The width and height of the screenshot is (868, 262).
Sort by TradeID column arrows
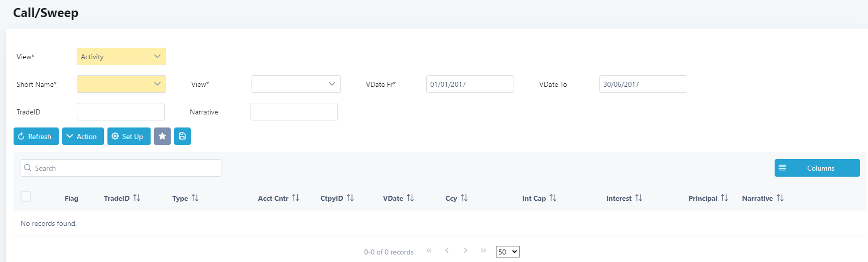(x=137, y=198)
